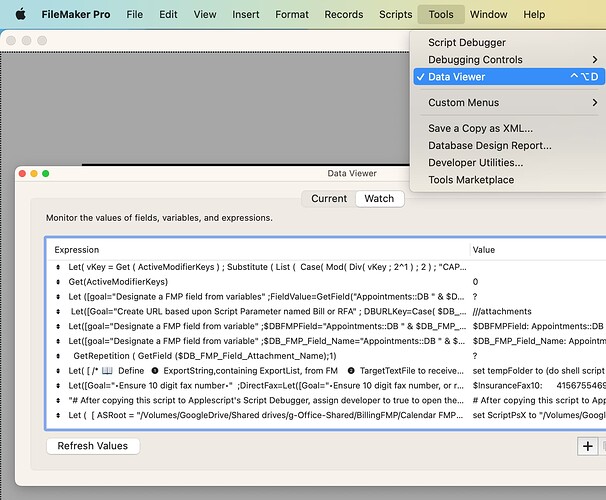Click reorder handle of Applescript's Script Debugger row
The image size is (606, 500).
[x=58, y=401]
